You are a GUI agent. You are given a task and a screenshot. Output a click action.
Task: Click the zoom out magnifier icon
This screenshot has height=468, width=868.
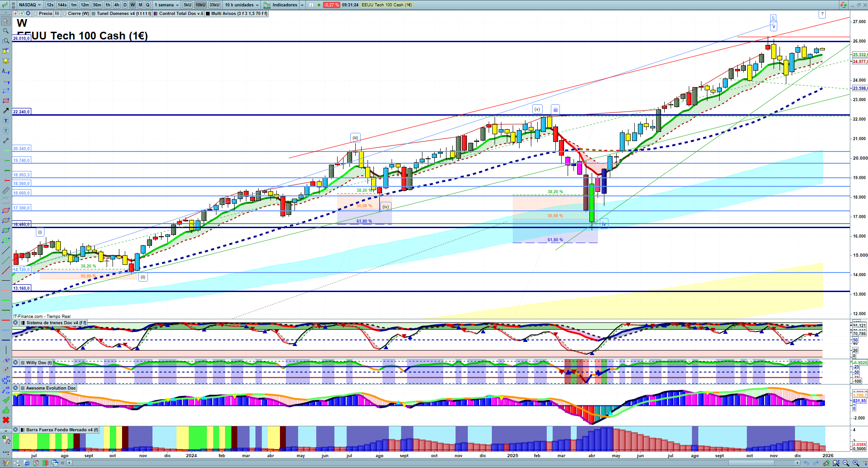(846, 463)
